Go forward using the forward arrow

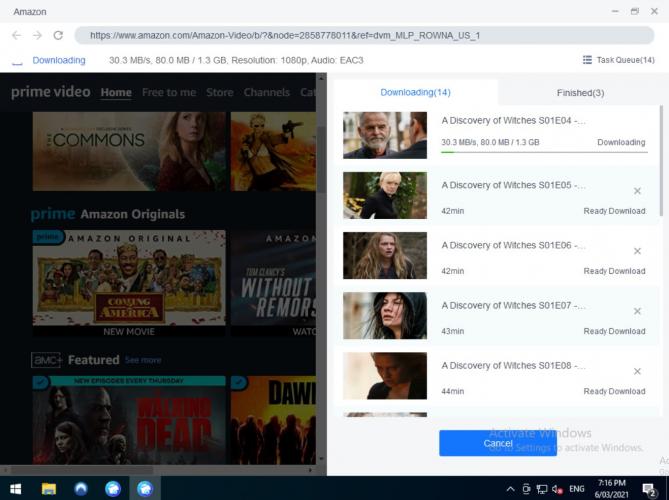coord(38,35)
